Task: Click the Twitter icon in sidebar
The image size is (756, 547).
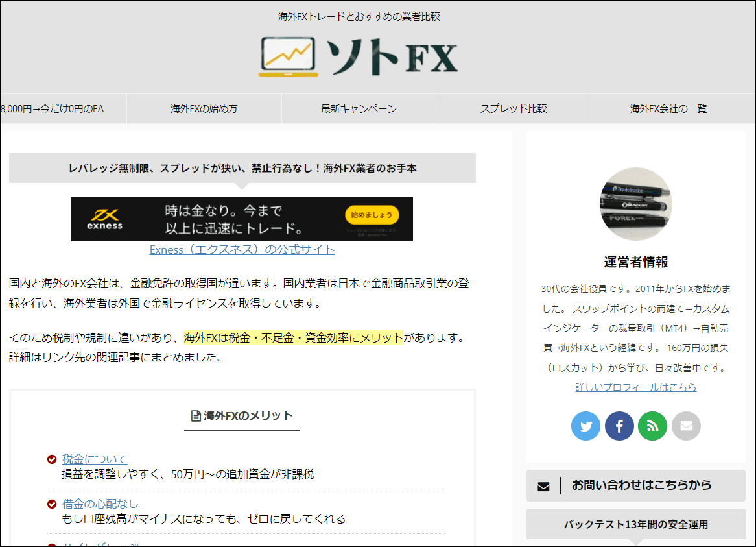Action: [x=586, y=426]
